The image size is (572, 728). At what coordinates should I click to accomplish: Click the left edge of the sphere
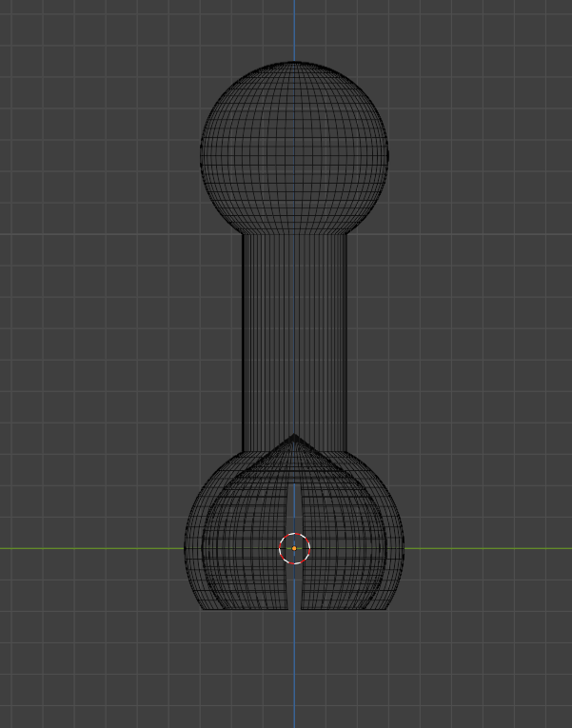(x=201, y=149)
